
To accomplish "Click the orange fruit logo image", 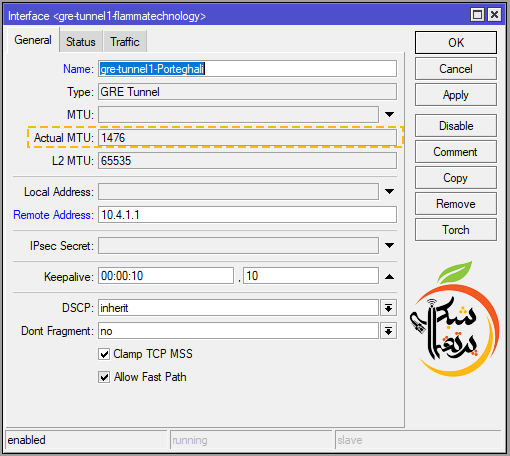I will pyautogui.click(x=455, y=319).
